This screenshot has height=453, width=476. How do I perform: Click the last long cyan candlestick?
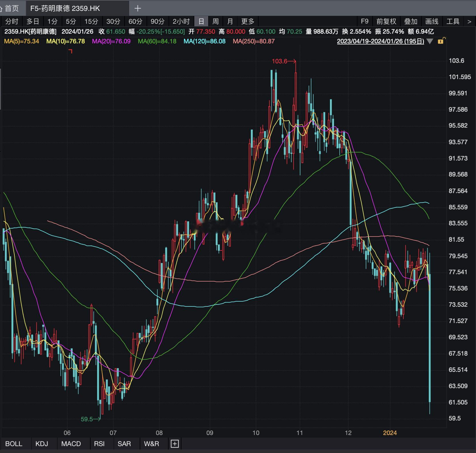pos(429,338)
